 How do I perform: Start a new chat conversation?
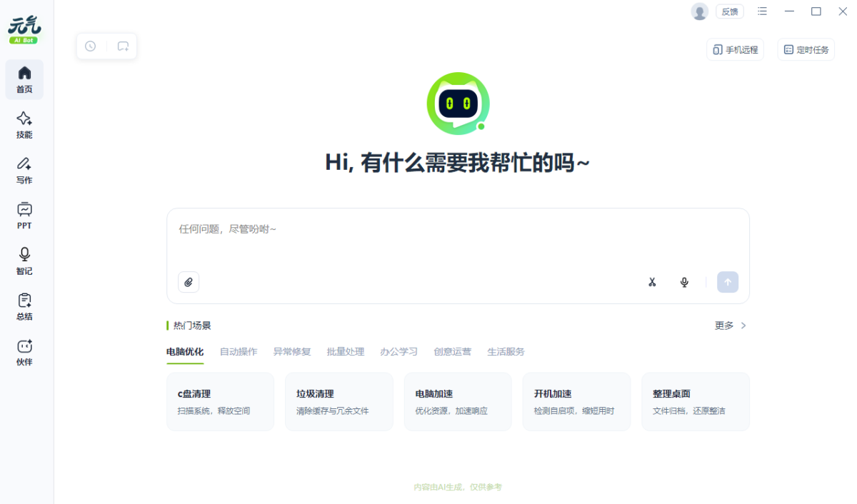tap(123, 46)
